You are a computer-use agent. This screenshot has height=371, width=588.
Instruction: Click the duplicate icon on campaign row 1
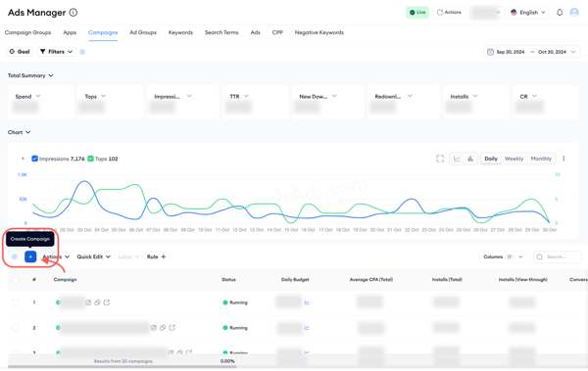click(97, 302)
